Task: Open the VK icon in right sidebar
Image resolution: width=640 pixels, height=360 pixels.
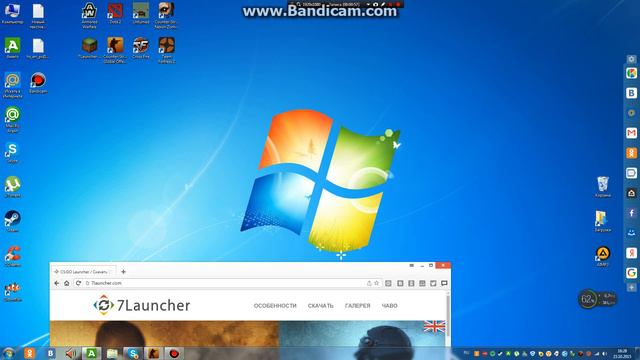Action: tap(631, 93)
